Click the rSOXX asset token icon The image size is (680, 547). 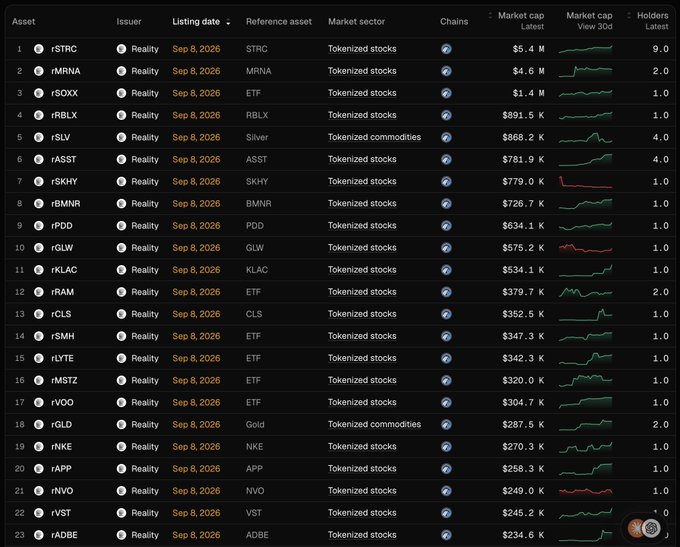pyautogui.click(x=39, y=93)
